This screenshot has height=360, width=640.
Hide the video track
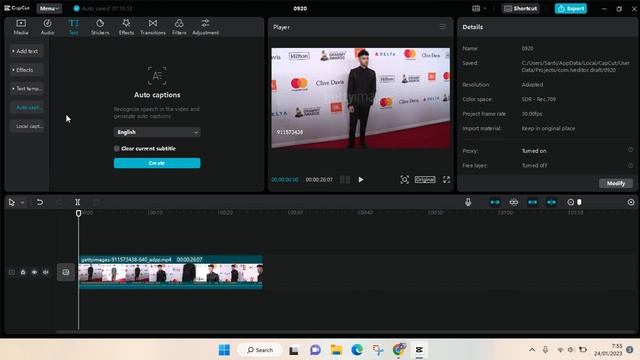34,272
